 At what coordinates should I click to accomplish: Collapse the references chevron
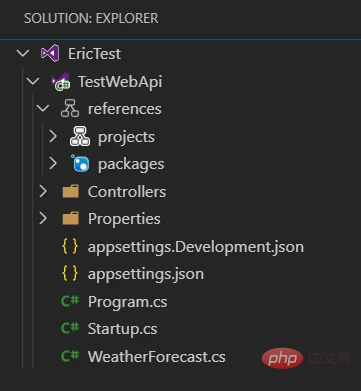(43, 109)
